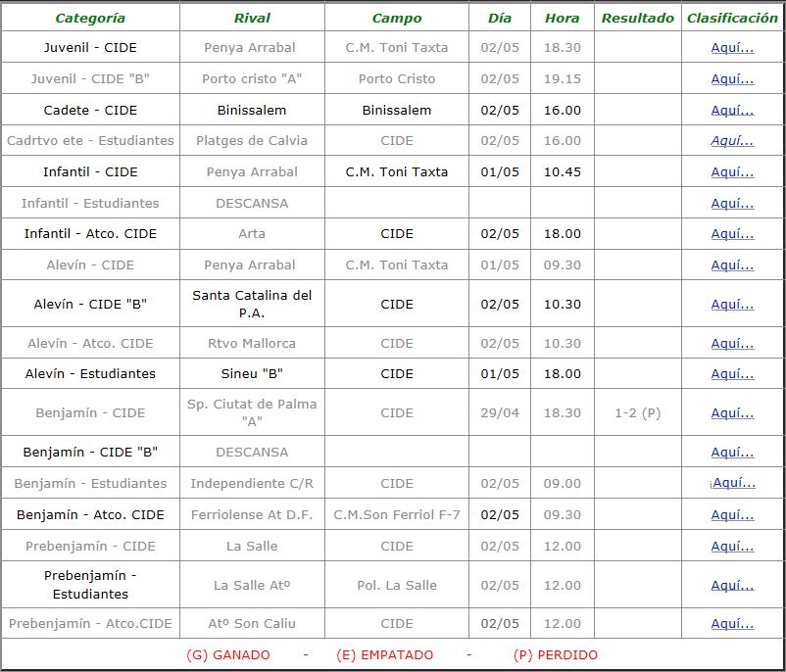This screenshot has height=672, width=786.
Task: Select the 1-2 (P) result cell
Action: pyautogui.click(x=637, y=412)
